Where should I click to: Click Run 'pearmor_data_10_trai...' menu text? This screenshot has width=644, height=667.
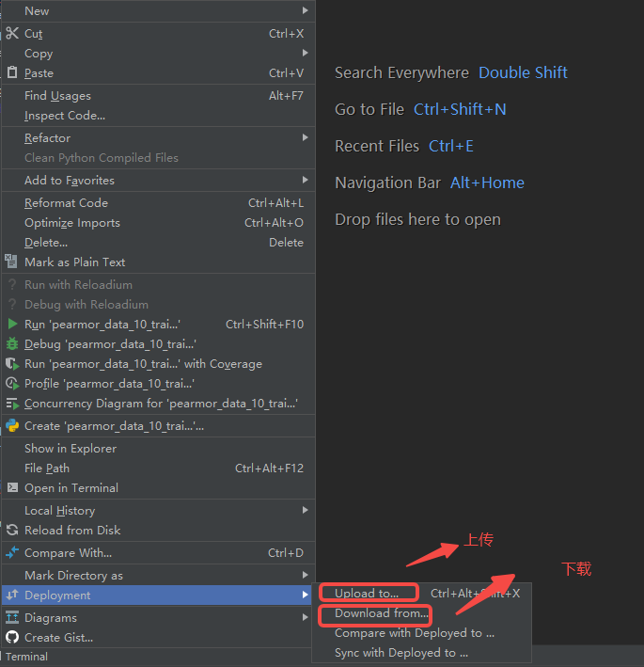tap(102, 325)
